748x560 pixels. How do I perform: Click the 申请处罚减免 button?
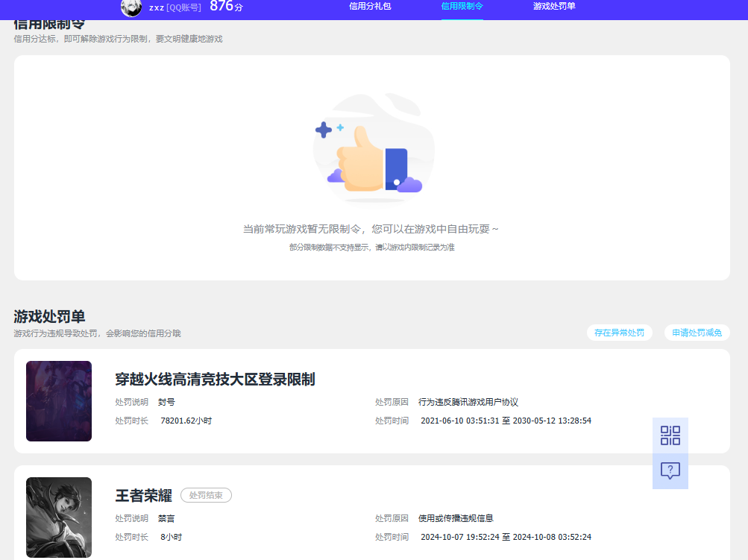pos(697,333)
